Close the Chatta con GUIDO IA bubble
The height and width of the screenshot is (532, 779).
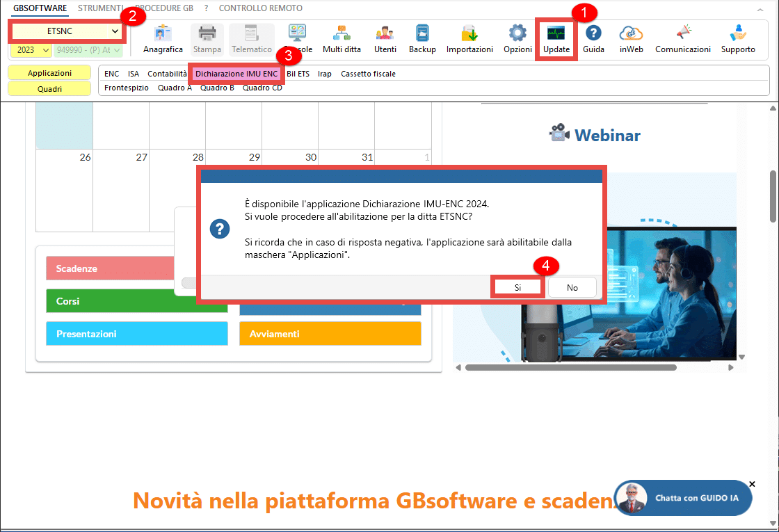pos(752,484)
